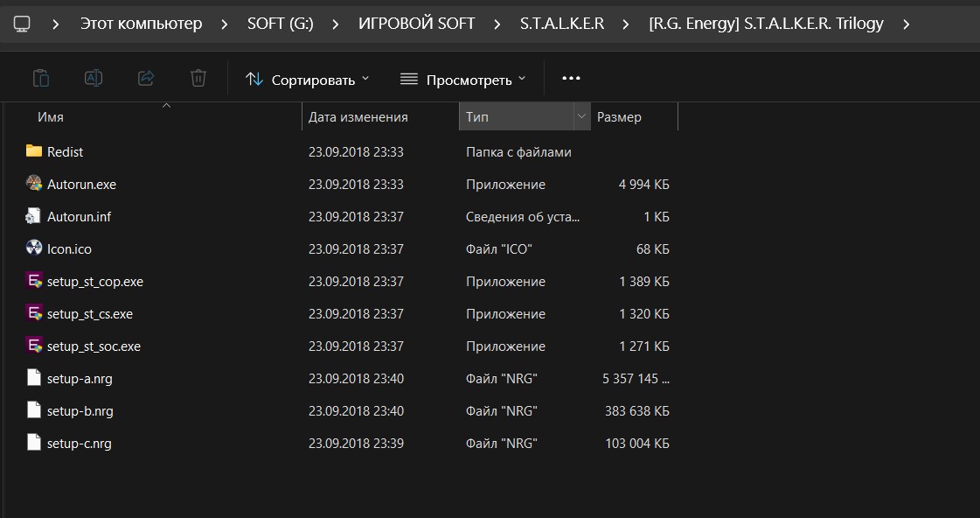Select the setup_st_cs.exe file name
Screen dimensions: 980x518
[x=89, y=314]
